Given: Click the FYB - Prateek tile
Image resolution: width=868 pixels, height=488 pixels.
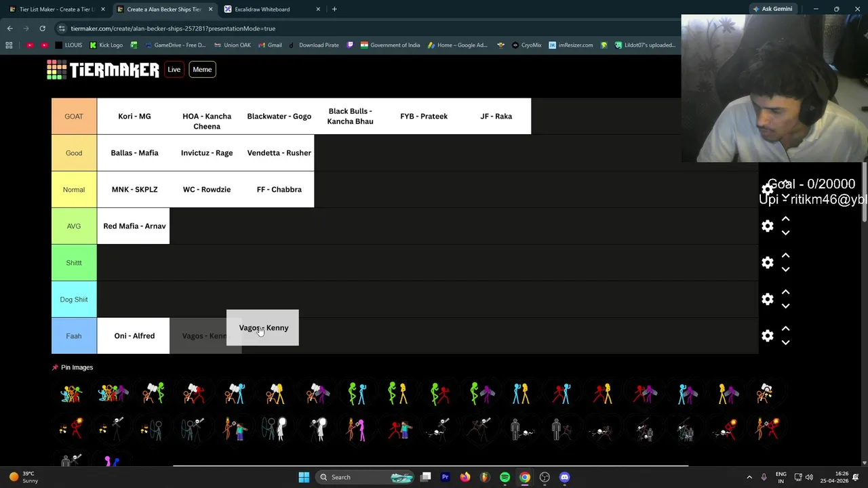Looking at the screenshot, I should (x=423, y=116).
